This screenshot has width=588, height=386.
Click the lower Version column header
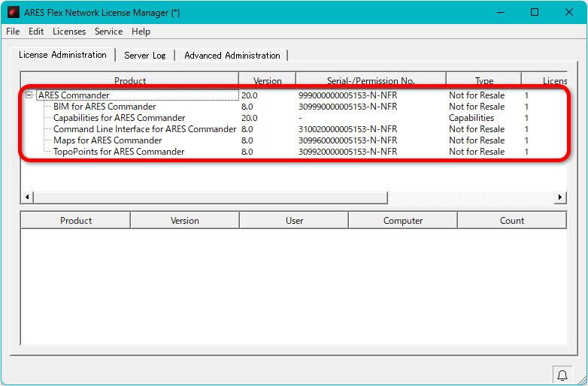(184, 221)
